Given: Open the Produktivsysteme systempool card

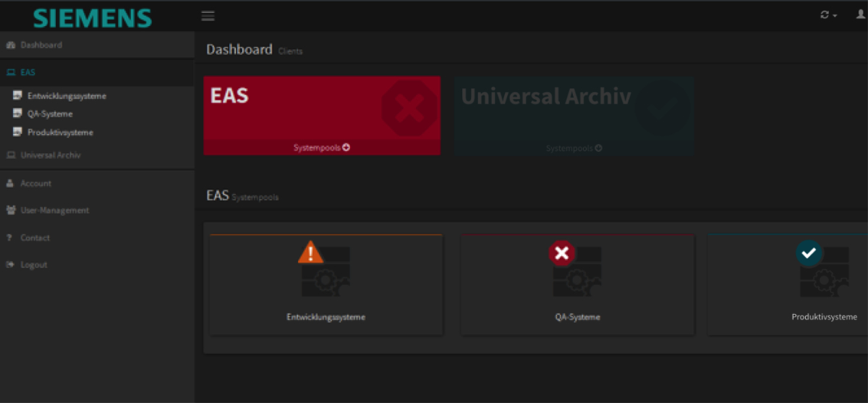Looking at the screenshot, I should [788, 284].
